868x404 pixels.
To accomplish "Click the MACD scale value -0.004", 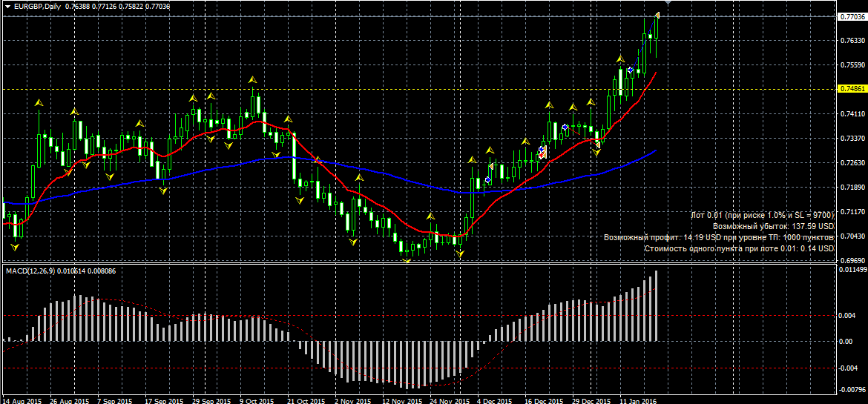I will coord(849,368).
